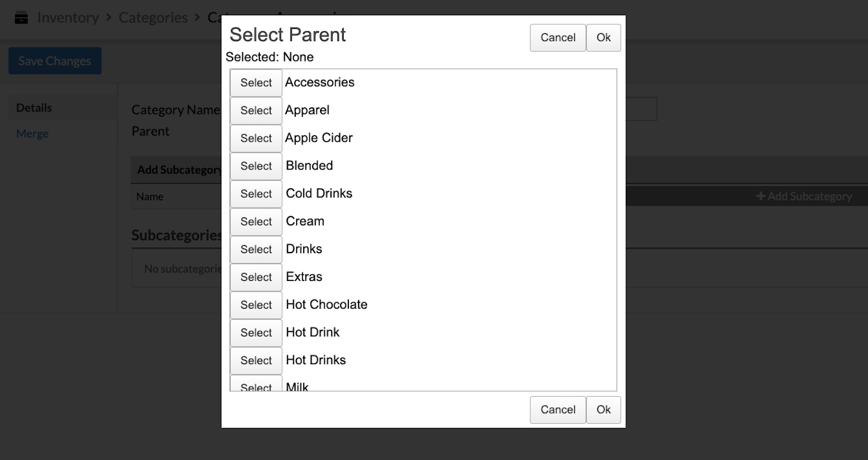This screenshot has height=460, width=868.
Task: Click the Inventory box icon in breadcrumb
Action: 22,18
